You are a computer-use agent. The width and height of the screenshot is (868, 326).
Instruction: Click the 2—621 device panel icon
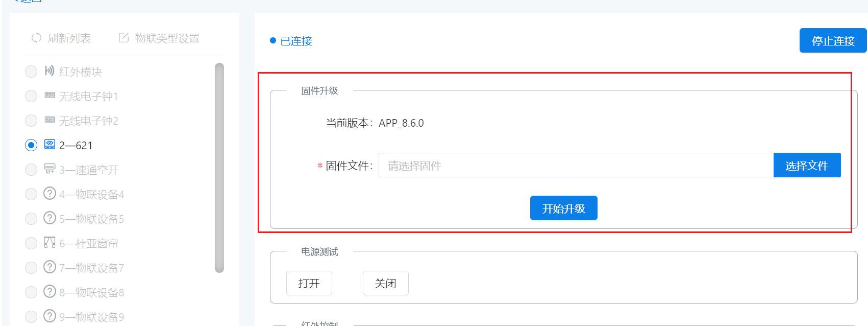49,145
